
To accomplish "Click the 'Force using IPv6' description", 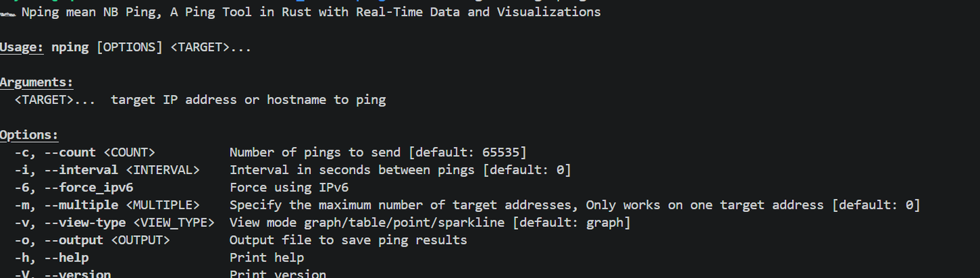I will 289,188.
